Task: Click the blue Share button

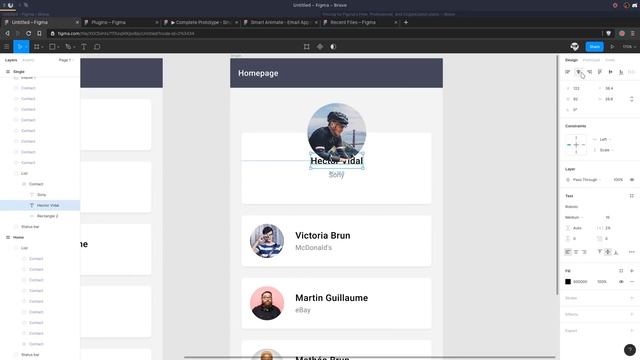Action: pyautogui.click(x=594, y=47)
